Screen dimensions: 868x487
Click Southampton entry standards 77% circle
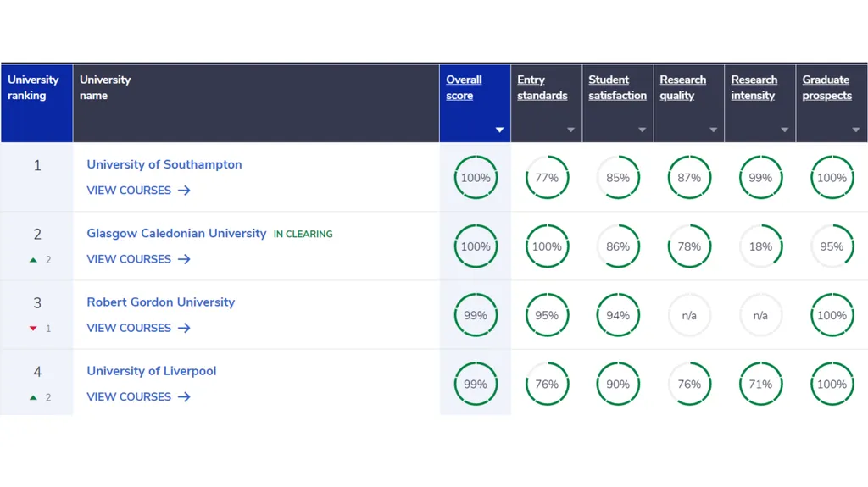(547, 178)
